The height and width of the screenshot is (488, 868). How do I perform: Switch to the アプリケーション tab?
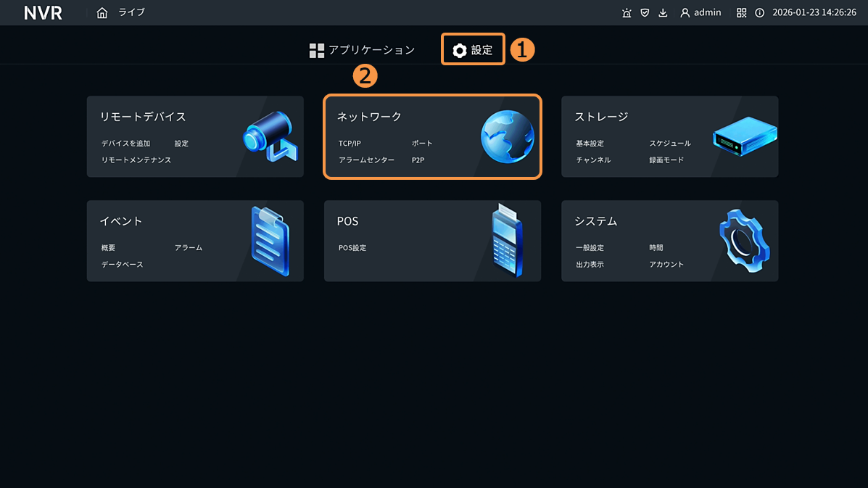(x=362, y=50)
